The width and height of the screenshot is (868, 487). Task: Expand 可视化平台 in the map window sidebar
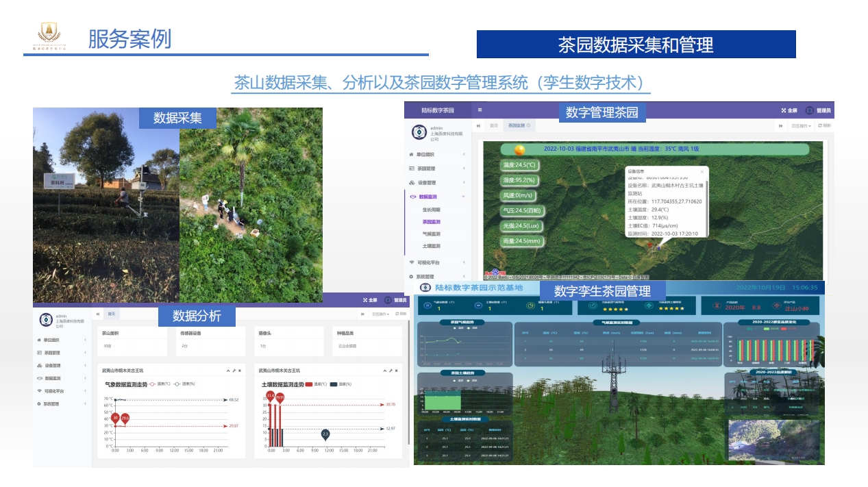tap(436, 262)
